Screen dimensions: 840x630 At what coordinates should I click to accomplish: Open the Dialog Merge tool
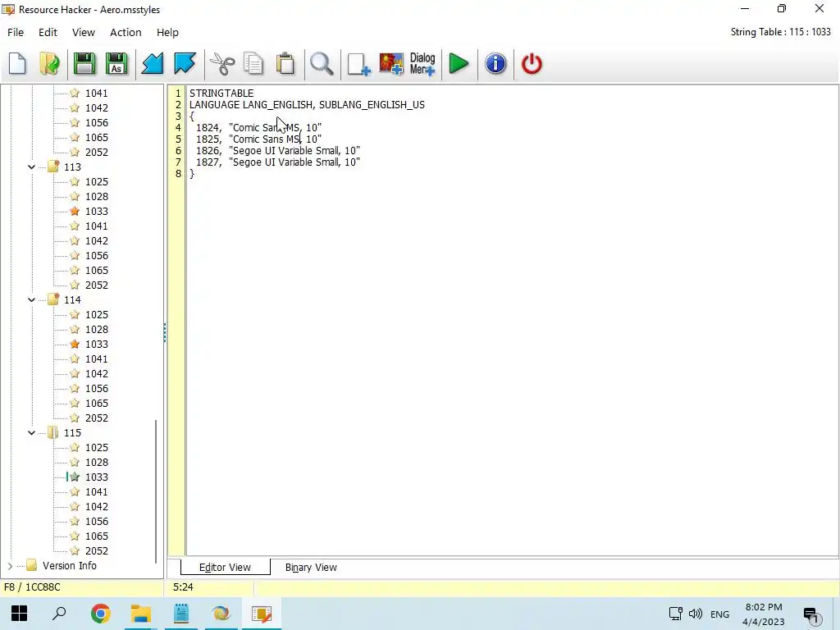(422, 64)
